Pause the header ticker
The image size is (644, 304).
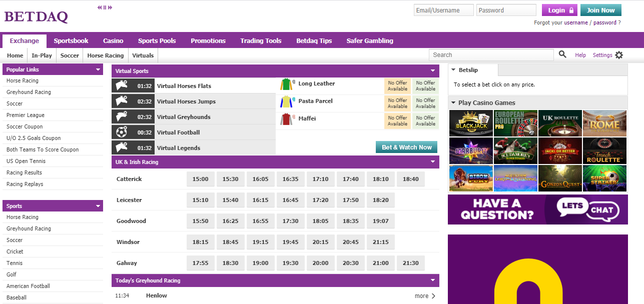point(105,7)
